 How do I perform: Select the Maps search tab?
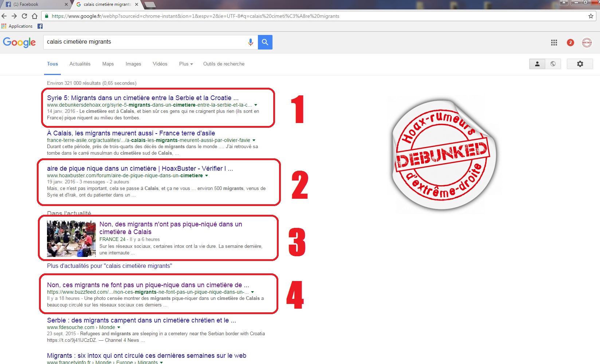108,64
